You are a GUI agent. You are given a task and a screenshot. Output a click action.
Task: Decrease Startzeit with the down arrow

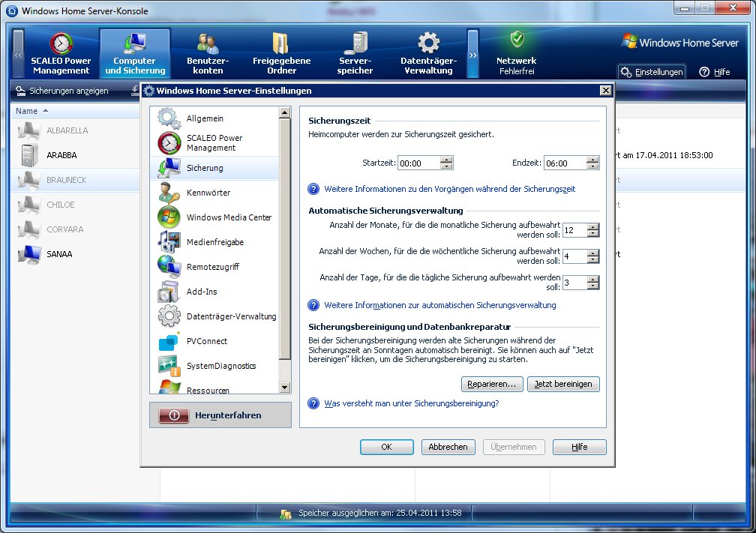coord(446,166)
